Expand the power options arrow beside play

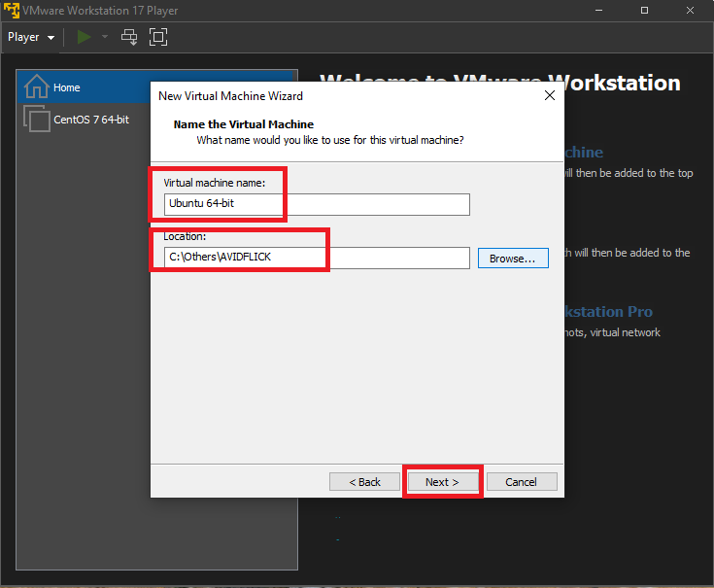click(x=105, y=37)
